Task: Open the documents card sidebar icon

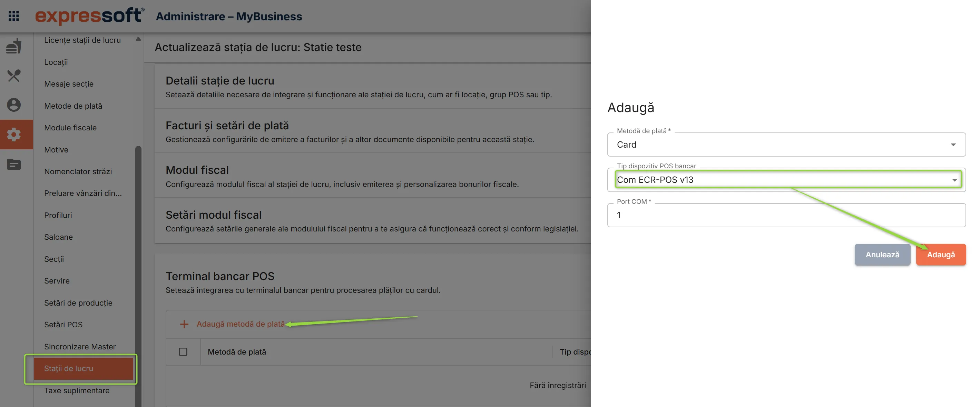Action: coord(14,164)
